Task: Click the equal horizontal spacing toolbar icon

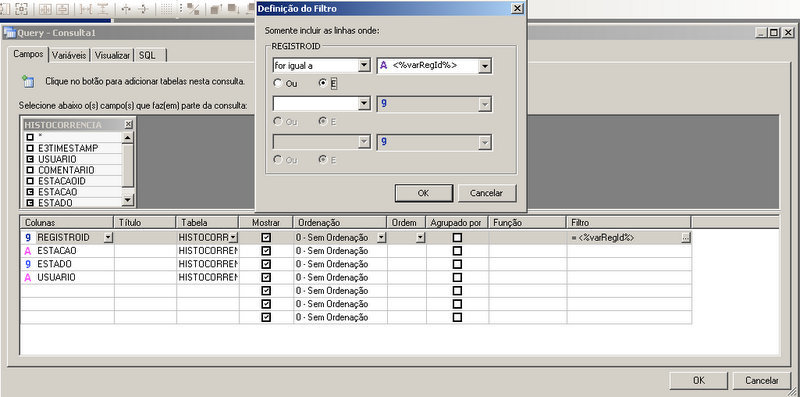Action: 85,8
